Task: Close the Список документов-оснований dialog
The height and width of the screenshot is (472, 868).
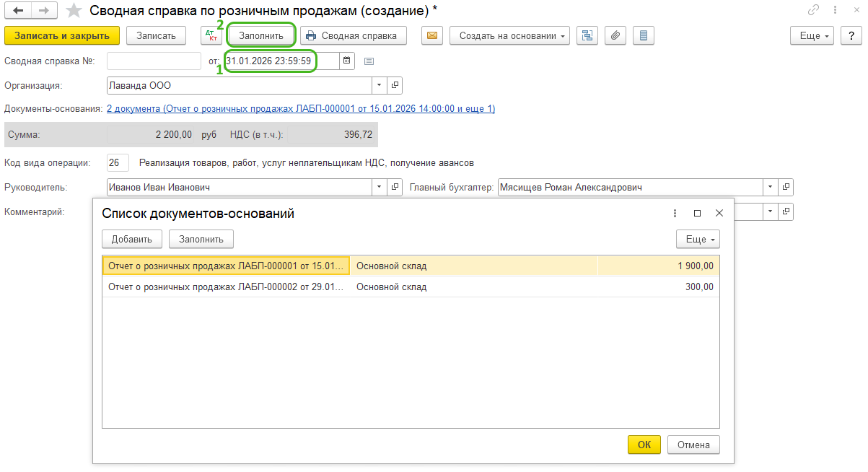Action: [719, 214]
